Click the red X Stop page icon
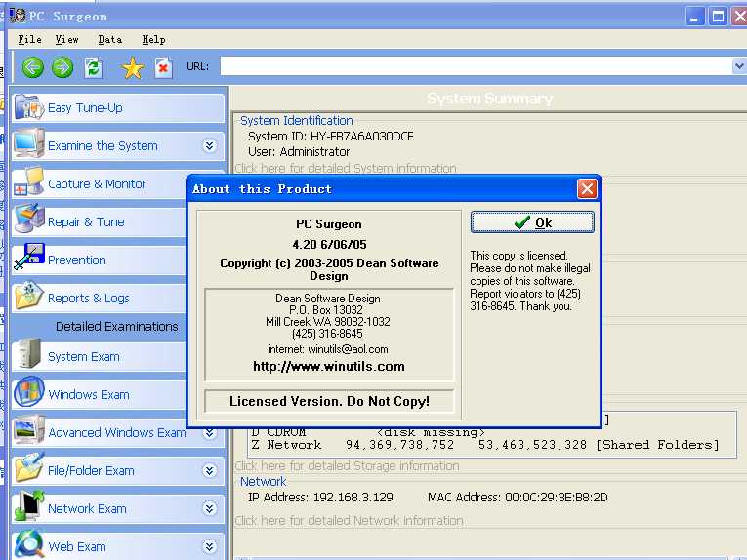Image resolution: width=747 pixels, height=560 pixels. (x=163, y=67)
